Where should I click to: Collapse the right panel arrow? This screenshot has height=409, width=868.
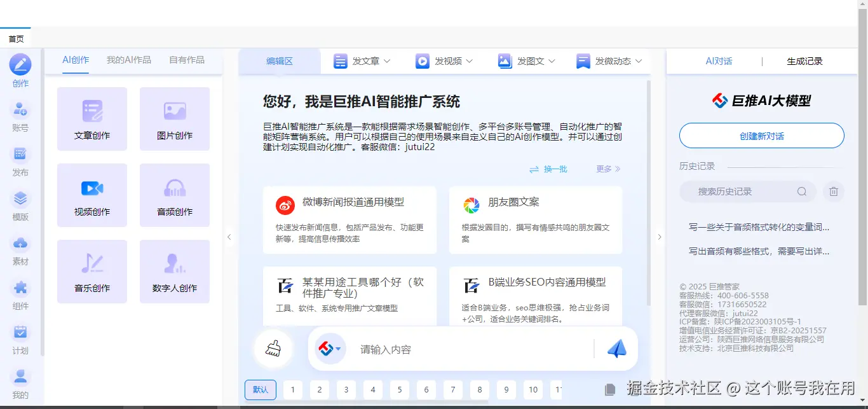click(659, 237)
